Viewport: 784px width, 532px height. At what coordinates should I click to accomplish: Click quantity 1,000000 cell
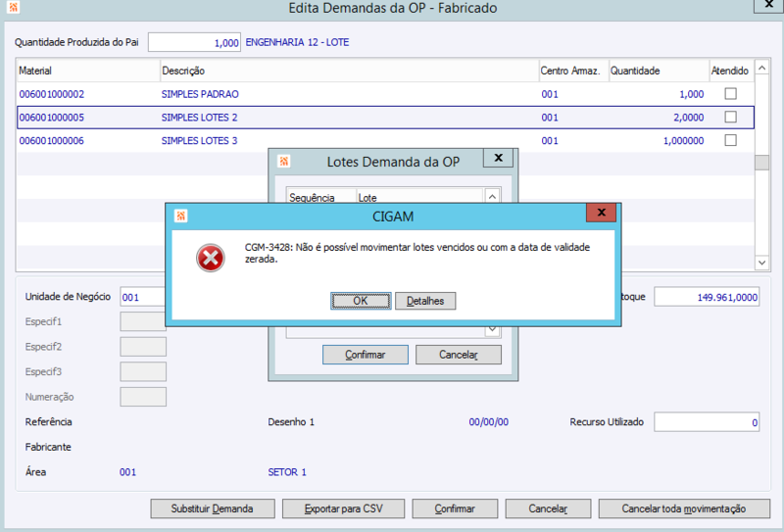click(683, 140)
